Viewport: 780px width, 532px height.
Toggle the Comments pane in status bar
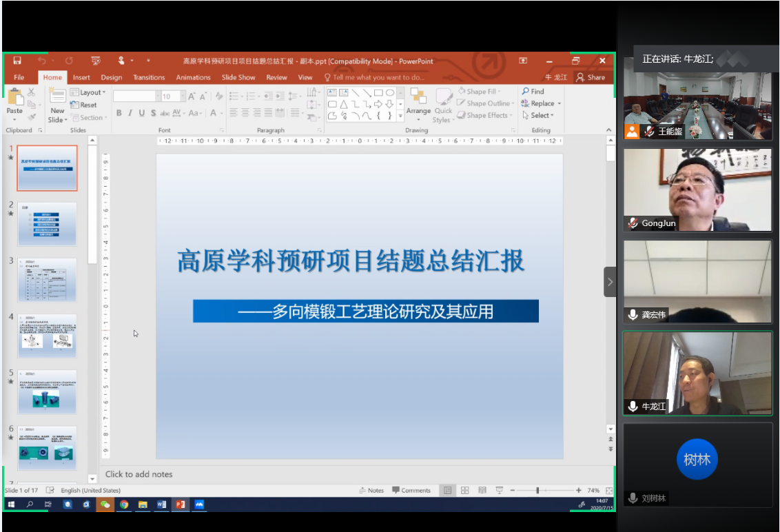(411, 490)
